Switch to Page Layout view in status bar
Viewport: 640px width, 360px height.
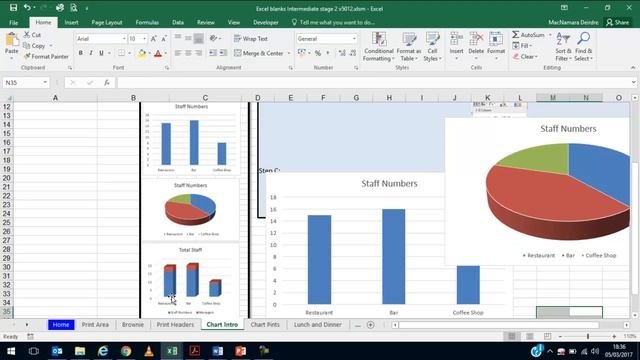point(529,336)
